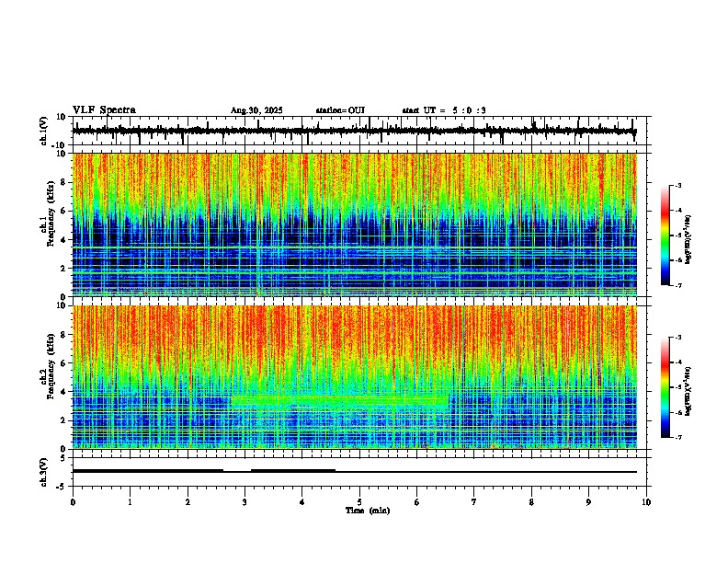This screenshot has width=728, height=563.
Task: Click the time axis tick label "2"
Action: pyautogui.click(x=188, y=502)
